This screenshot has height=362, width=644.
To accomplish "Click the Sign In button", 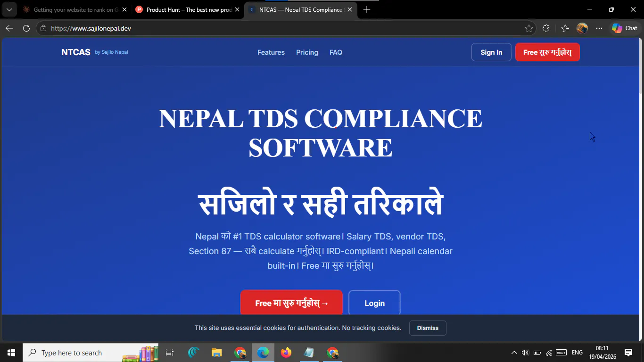I will (x=491, y=52).
